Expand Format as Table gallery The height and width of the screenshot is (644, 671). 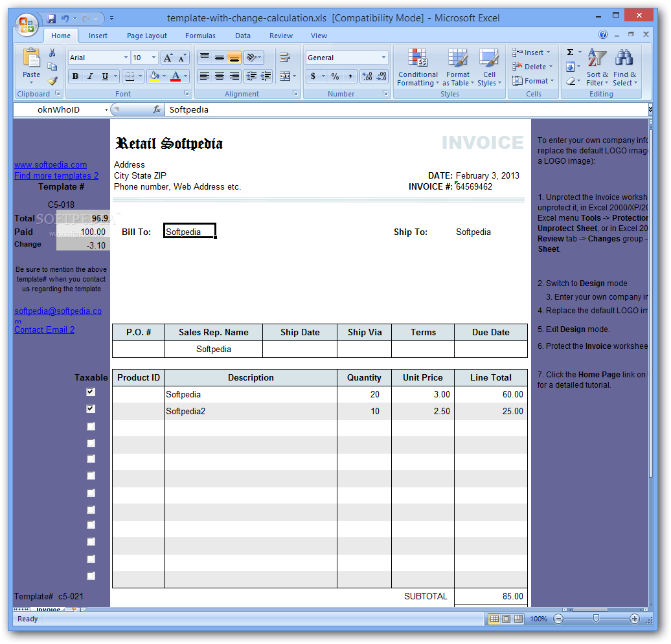tap(458, 67)
